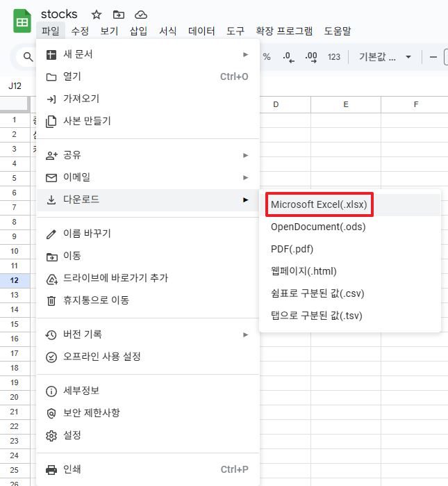
Task: Choose 사본 만들기 to make a copy
Action: [148, 121]
